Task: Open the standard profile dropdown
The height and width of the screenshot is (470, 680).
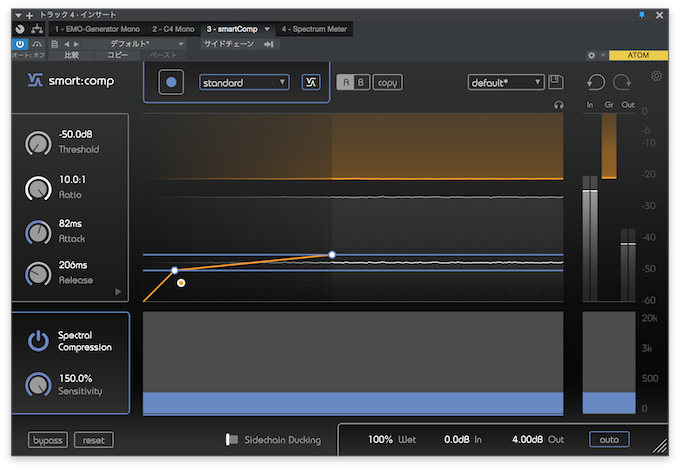Action: 244,82
